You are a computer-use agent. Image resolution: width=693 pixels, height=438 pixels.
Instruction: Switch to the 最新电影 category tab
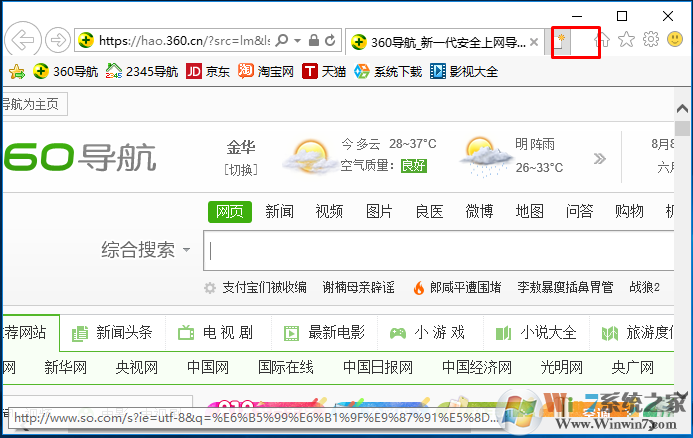(324, 333)
